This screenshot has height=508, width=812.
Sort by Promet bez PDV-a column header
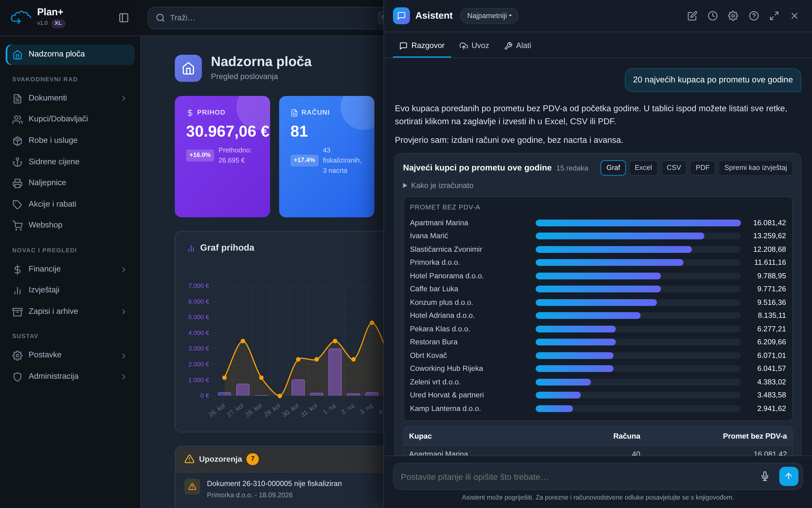tap(754, 436)
